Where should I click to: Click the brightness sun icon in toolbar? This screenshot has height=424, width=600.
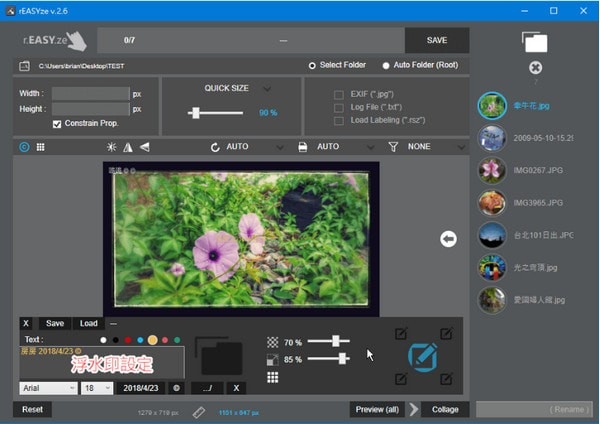(111, 147)
